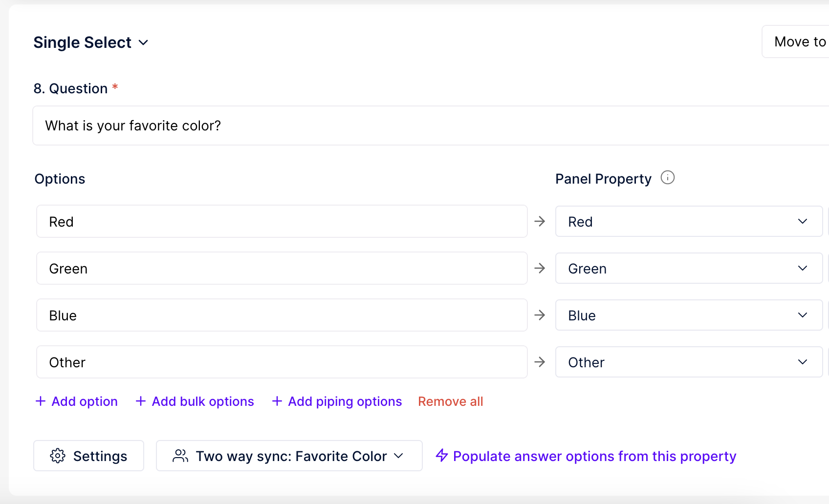The height and width of the screenshot is (504, 829).
Task: Click Add piping options
Action: coord(337,401)
